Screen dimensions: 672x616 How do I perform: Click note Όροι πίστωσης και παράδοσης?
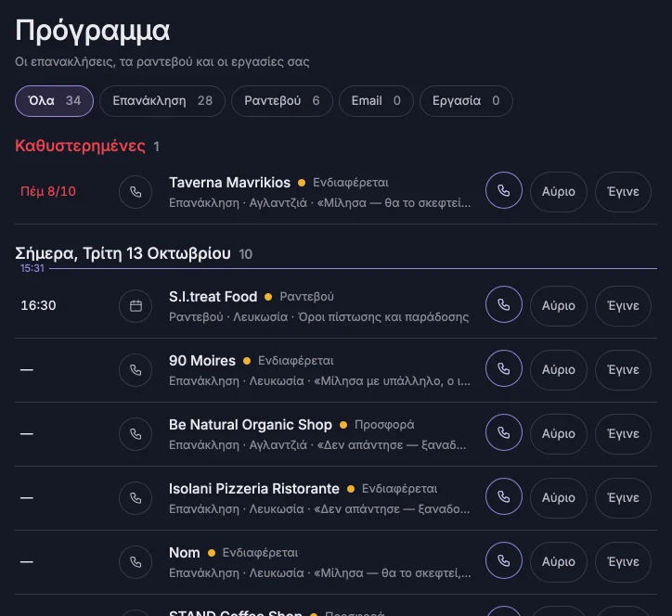383,317
